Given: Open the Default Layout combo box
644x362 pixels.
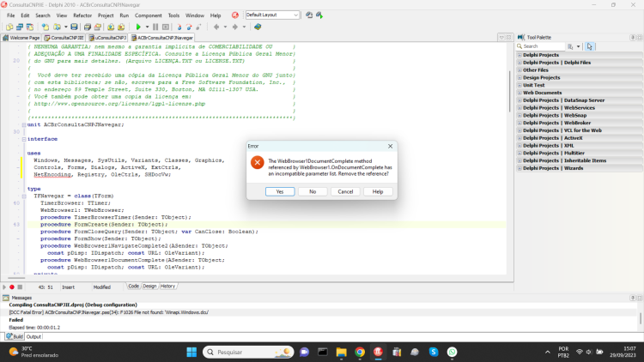Looking at the screenshot, I should [272, 15].
